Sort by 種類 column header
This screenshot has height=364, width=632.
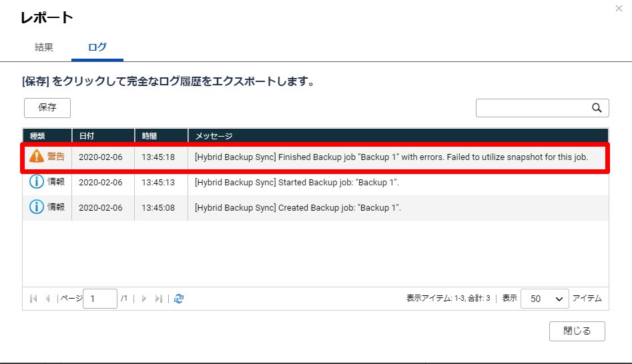pos(47,136)
